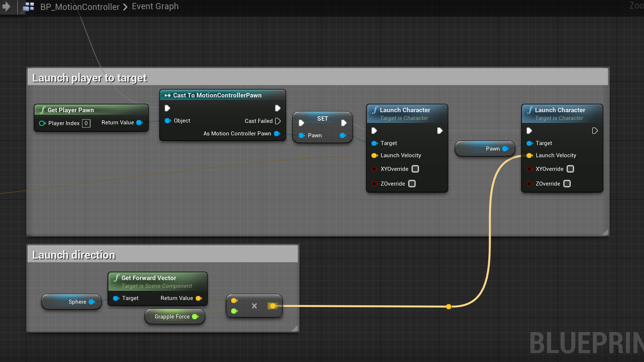Viewport: 644px width, 362px height.
Task: Click the Sphere variable output pin
Action: [x=92, y=302]
